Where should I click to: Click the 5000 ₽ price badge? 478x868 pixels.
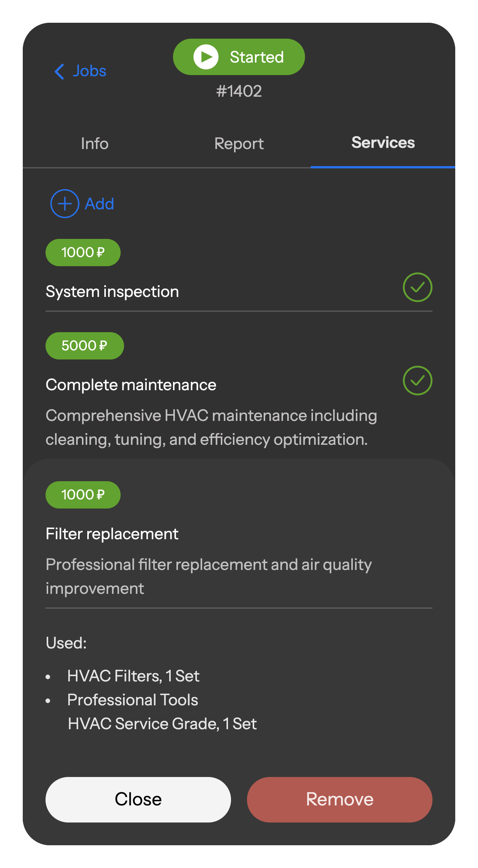click(x=85, y=346)
